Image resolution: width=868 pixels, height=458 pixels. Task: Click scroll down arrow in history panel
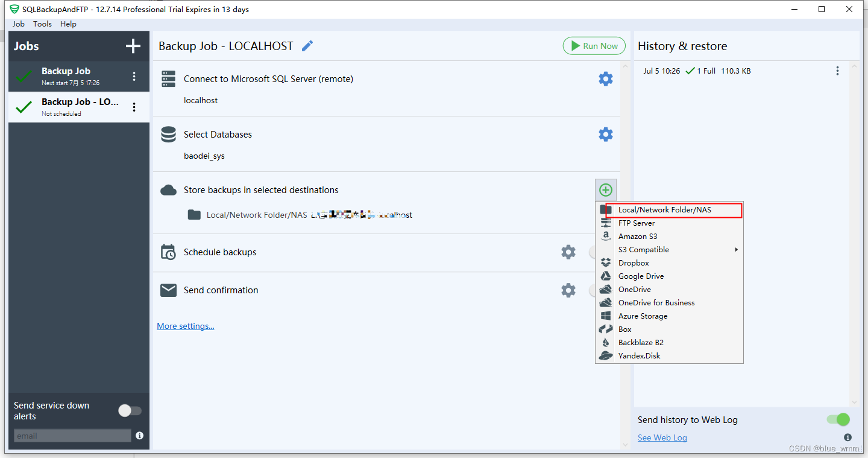pos(854,402)
